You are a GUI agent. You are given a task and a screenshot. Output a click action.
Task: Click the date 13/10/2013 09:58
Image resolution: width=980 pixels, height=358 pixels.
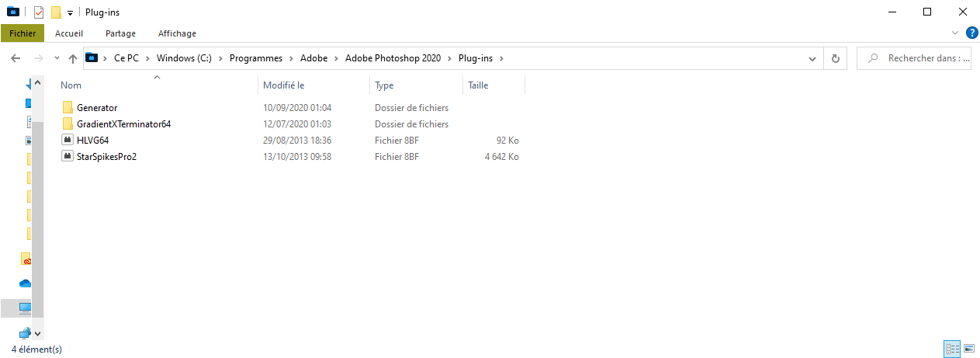pos(297,157)
